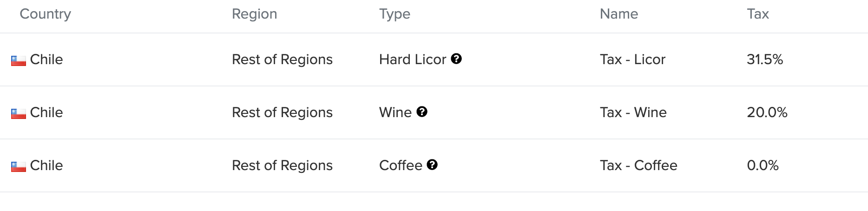Click the Type column header
The height and width of the screenshot is (211, 868).
tap(395, 14)
